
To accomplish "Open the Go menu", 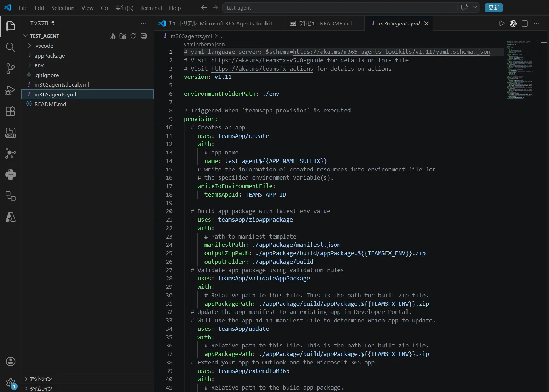I will pos(104,8).
